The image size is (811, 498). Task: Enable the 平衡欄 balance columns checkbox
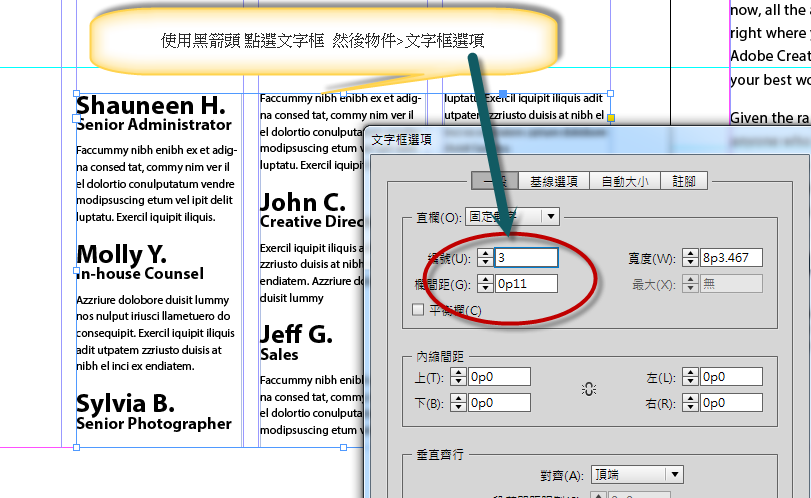[x=418, y=310]
